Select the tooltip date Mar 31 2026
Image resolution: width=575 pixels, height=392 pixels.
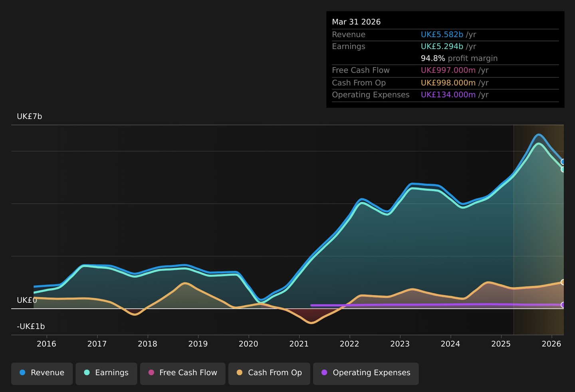pos(356,22)
